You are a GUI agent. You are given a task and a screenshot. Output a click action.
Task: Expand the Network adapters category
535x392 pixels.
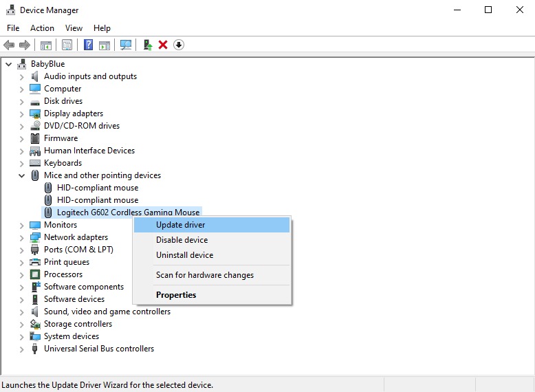point(21,237)
